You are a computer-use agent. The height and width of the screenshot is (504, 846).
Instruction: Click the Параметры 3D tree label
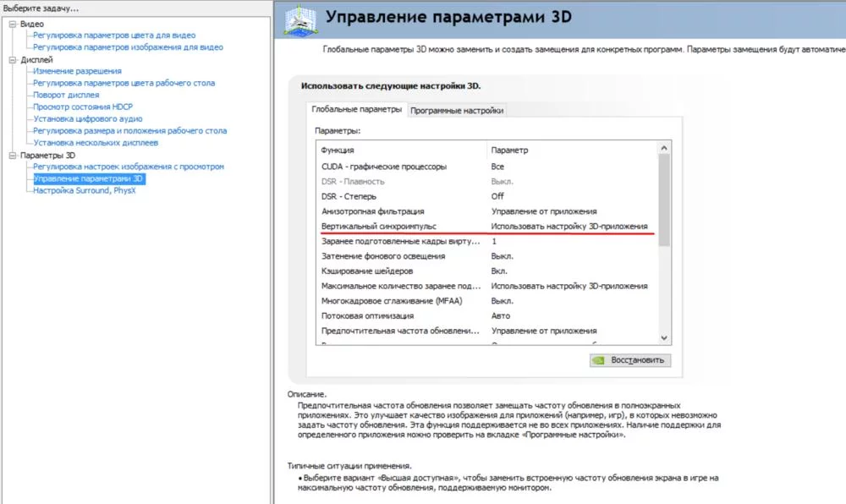(47, 156)
